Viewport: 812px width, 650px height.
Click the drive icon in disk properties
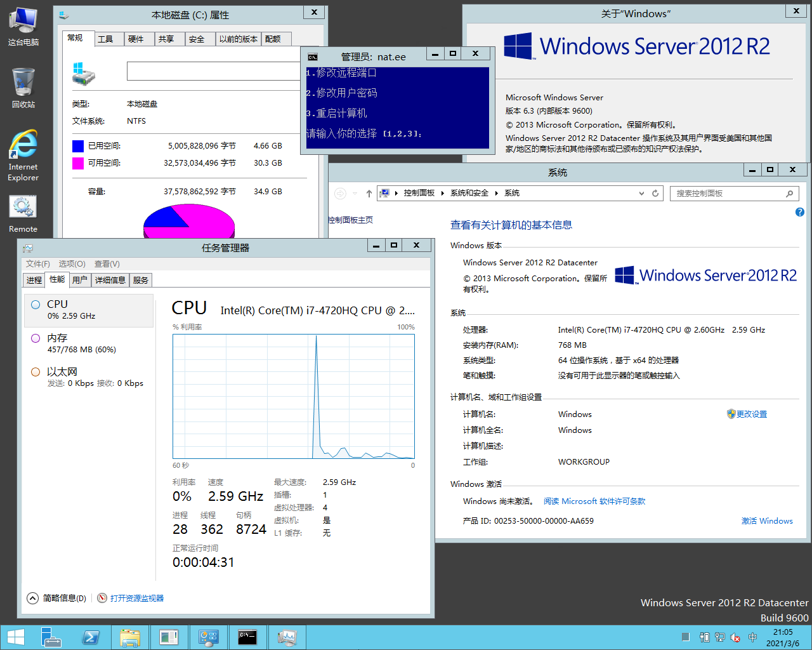pos(83,74)
